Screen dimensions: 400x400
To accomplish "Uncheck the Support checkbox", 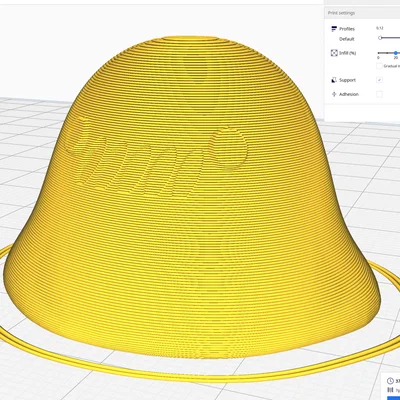I will pos(379,80).
